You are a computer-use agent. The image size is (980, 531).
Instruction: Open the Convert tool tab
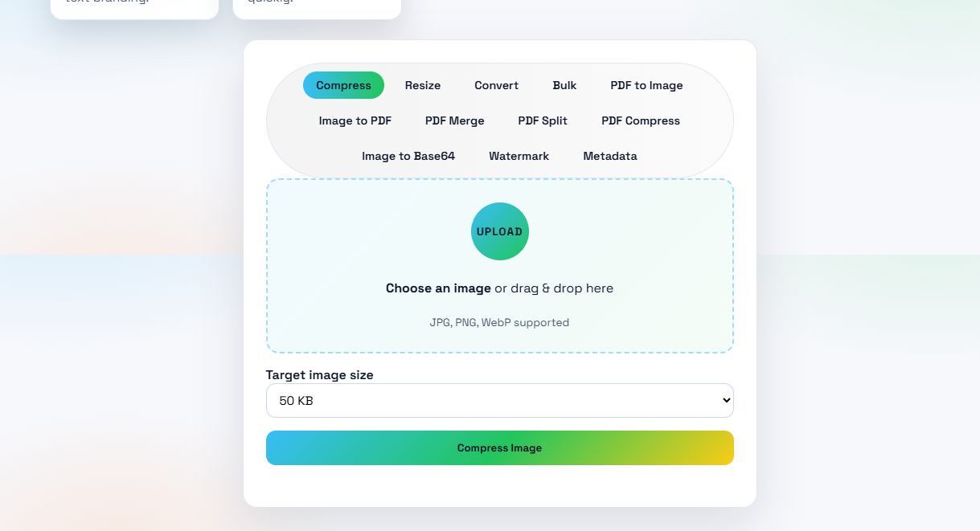(496, 85)
